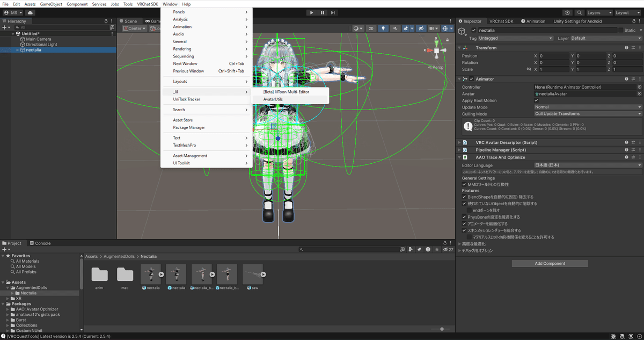
Task: Select [Beta] lilToon Multi-Editor entry
Action: 290,92
